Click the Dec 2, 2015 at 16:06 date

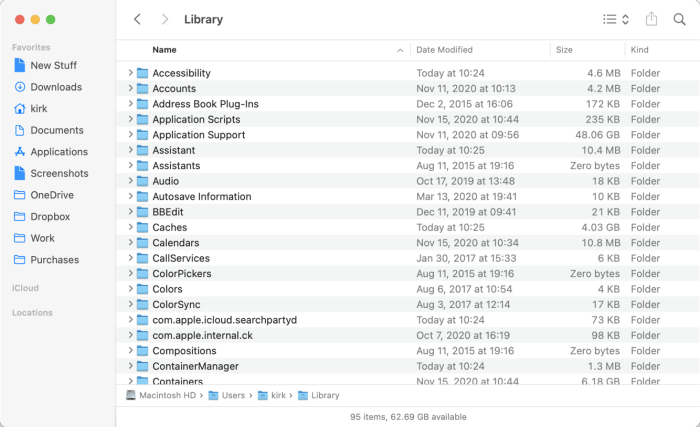(464, 104)
